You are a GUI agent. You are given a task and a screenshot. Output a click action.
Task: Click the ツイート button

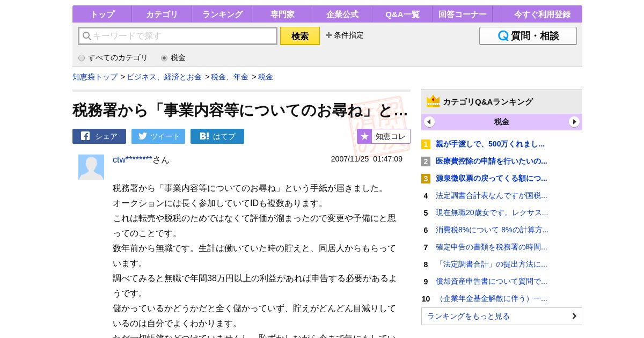(x=158, y=136)
